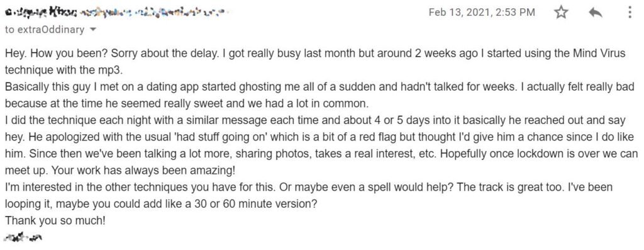Click the blurred sender email address
This screenshot has width=644, height=250.
(152, 13)
